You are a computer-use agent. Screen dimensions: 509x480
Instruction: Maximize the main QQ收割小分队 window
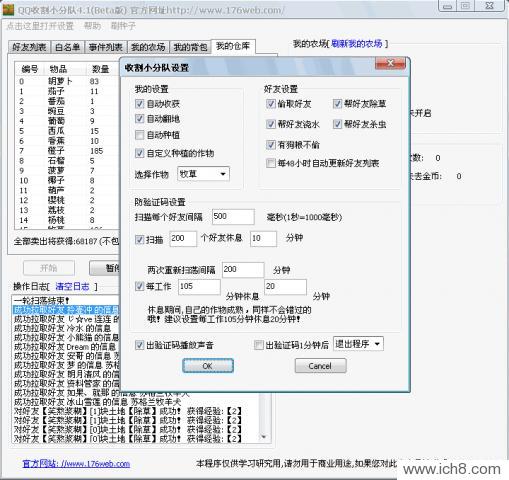pyautogui.click(x=466, y=6)
